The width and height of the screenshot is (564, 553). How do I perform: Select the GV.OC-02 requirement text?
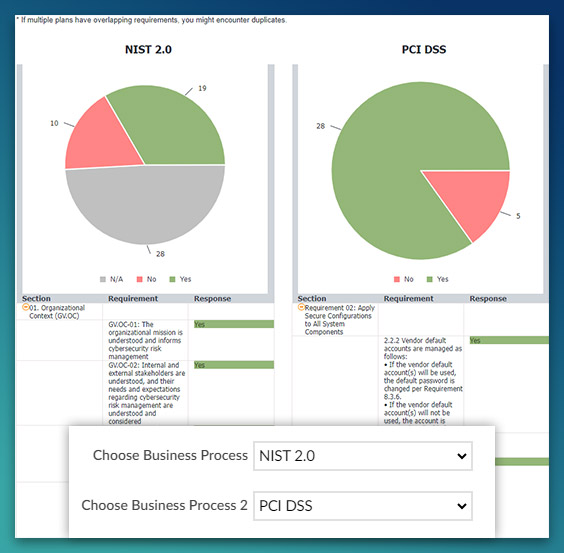pos(147,393)
